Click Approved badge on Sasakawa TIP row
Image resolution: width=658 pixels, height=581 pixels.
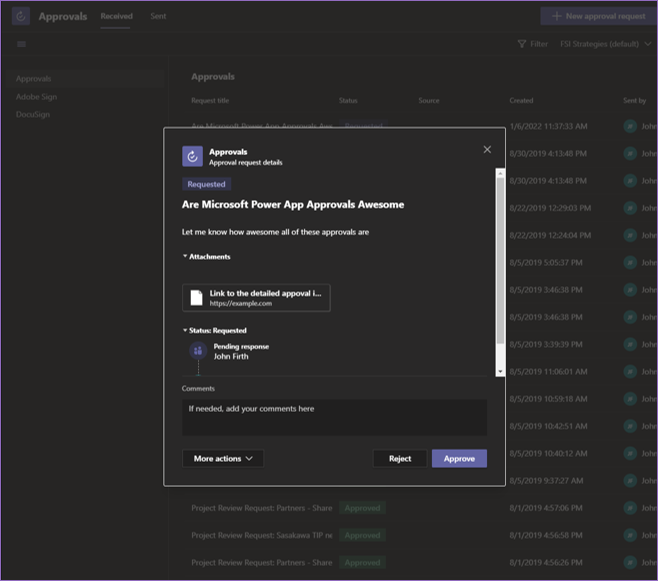click(x=362, y=535)
